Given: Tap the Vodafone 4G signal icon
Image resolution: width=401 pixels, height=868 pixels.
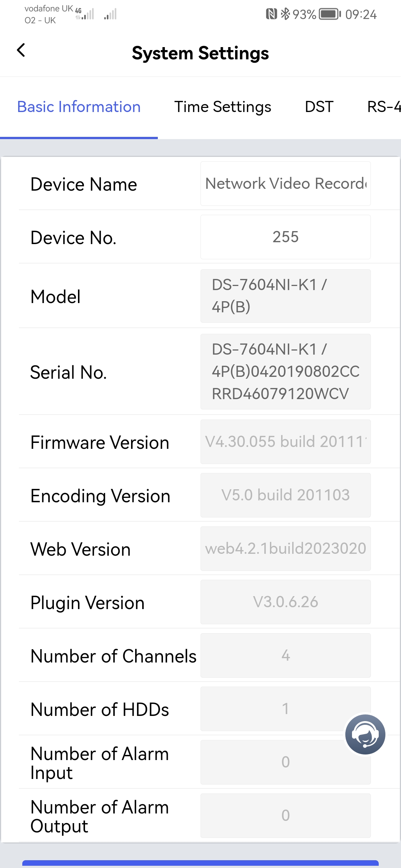Looking at the screenshot, I should (85, 14).
